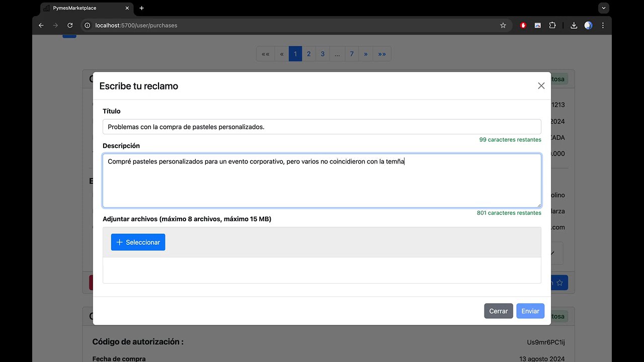Go to previous page with « control

282,54
